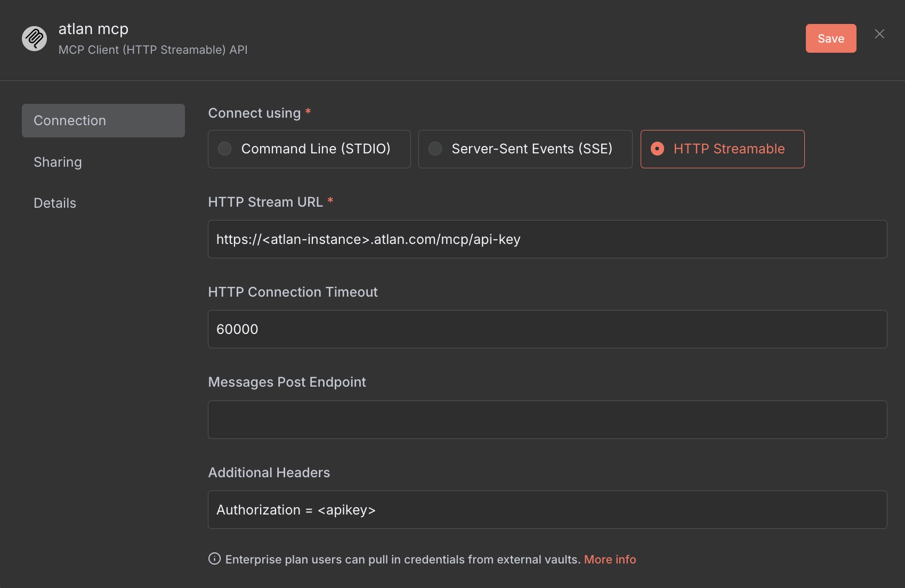Open the Connection tab in sidebar
Screen dimensions: 905x588
[103, 120]
